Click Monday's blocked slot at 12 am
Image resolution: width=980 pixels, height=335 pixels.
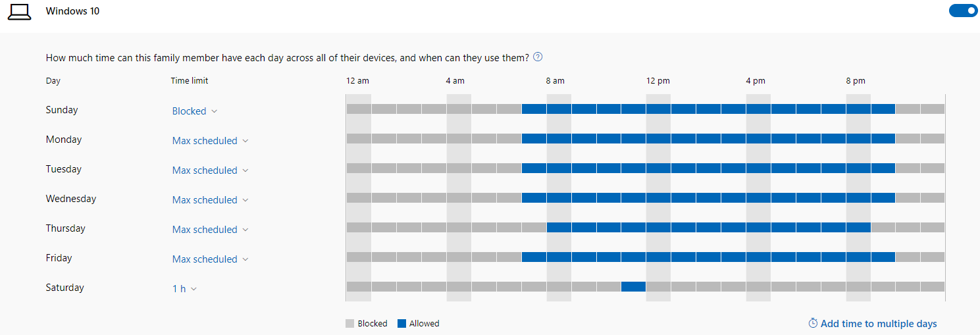click(359, 138)
